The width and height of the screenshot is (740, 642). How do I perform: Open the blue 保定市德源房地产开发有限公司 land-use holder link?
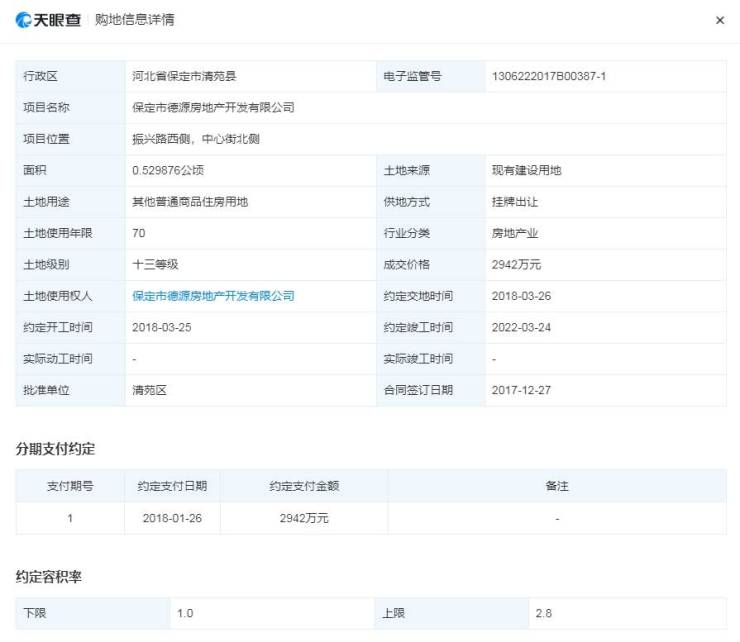[213, 296]
